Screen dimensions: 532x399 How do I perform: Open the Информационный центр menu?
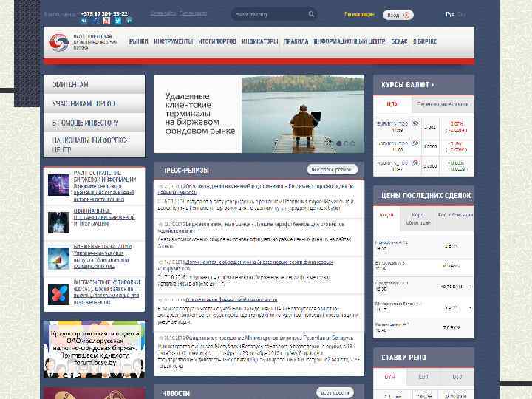coord(349,41)
